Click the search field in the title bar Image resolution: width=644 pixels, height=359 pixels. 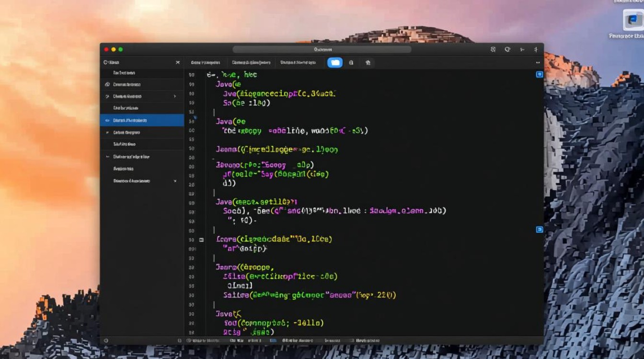tap(322, 49)
